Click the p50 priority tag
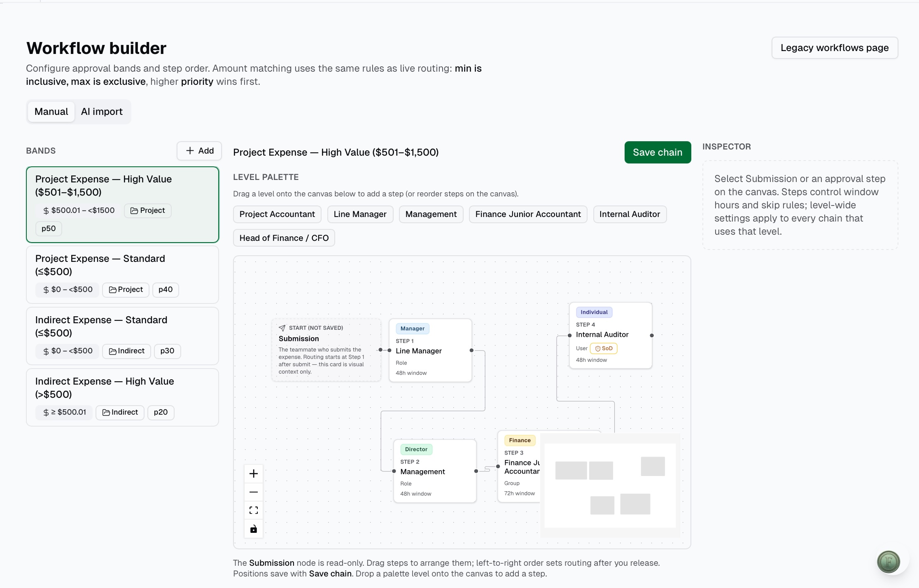Viewport: 919px width, 588px height. (49, 229)
